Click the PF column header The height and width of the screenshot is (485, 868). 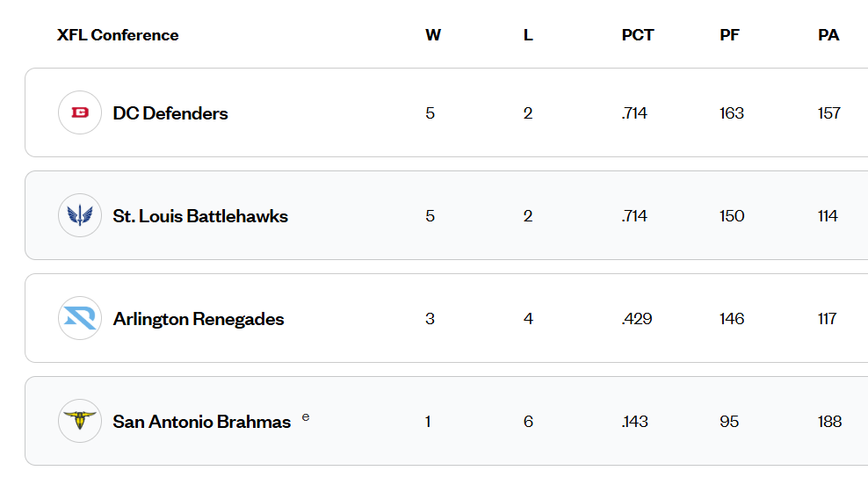729,35
